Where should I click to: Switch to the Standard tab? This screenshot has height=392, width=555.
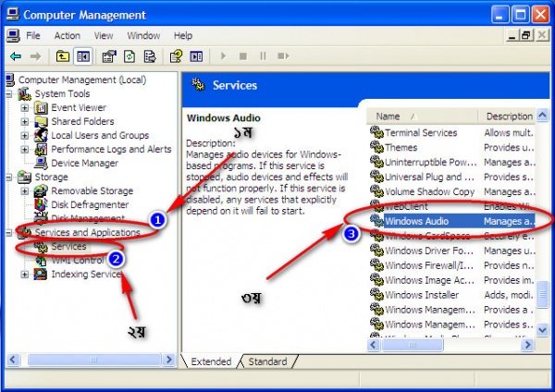point(267,361)
